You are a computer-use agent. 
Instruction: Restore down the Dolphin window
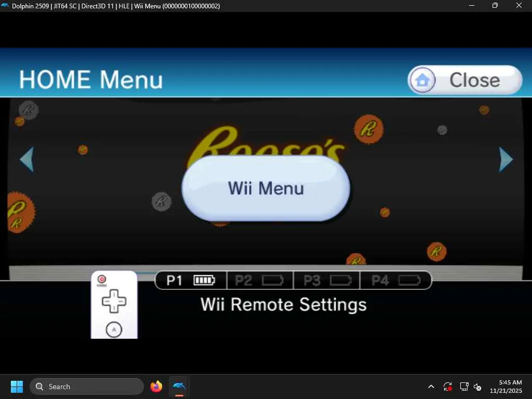coord(495,5)
